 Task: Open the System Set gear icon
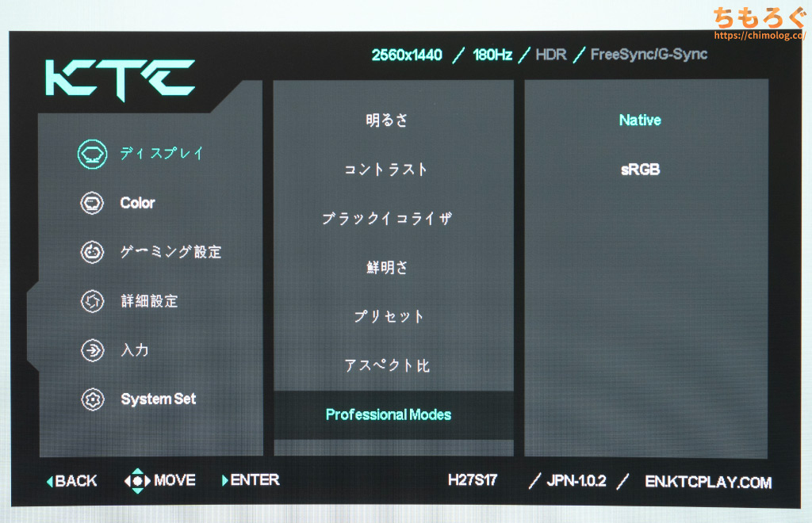click(93, 399)
